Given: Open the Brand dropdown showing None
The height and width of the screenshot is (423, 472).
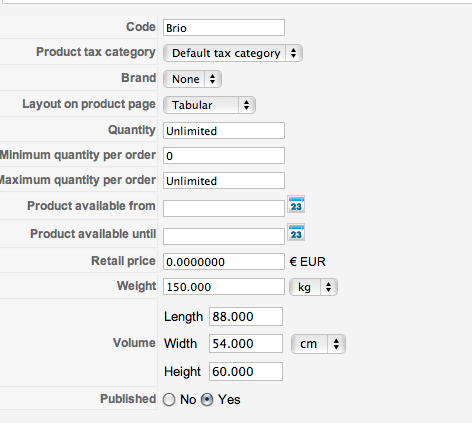Looking at the screenshot, I should coord(192,79).
